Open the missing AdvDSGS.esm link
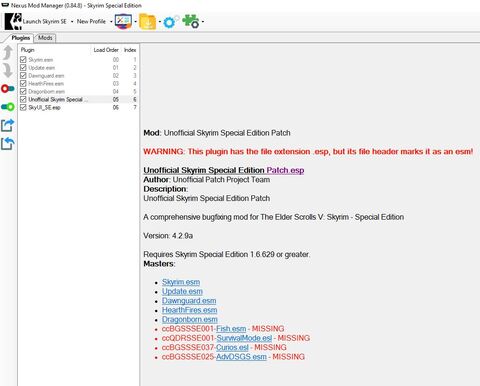 click(241, 357)
